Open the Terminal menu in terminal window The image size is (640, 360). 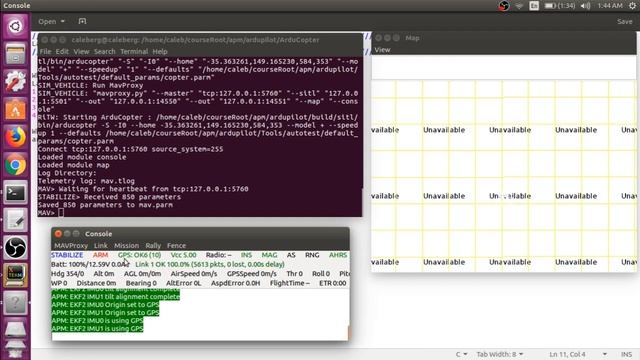[x=134, y=51]
